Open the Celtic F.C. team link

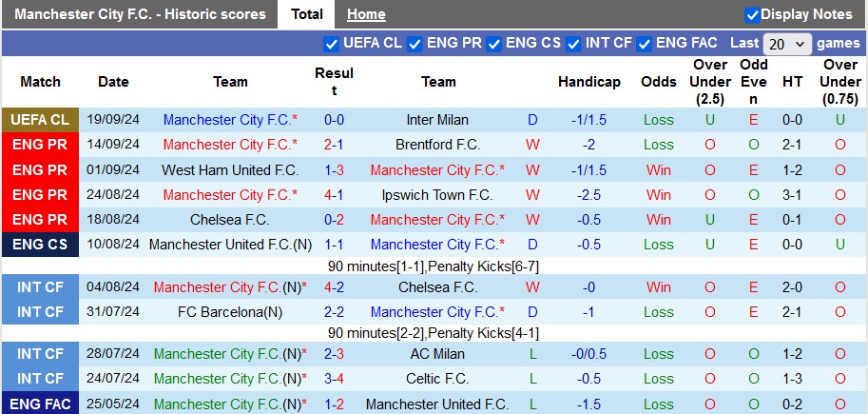(437, 379)
